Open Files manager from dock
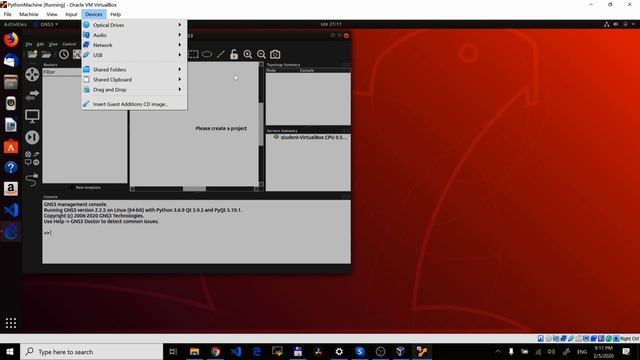The height and width of the screenshot is (360, 640). coord(11,82)
